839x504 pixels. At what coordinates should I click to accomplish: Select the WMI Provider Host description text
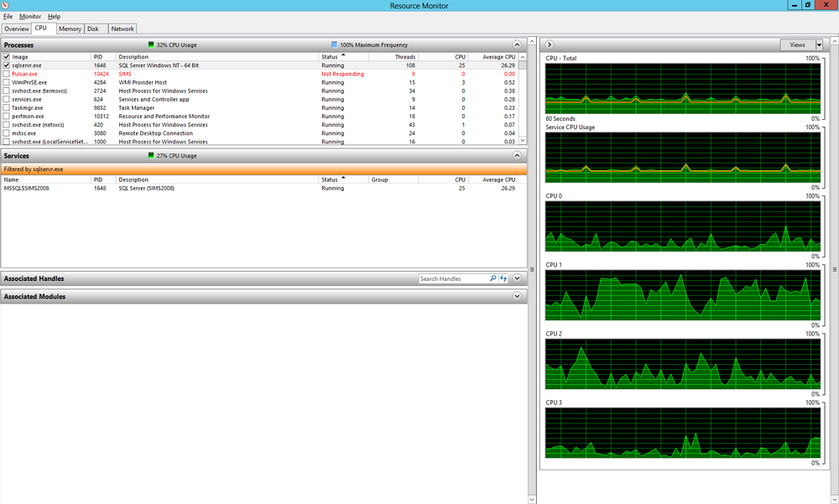143,82
